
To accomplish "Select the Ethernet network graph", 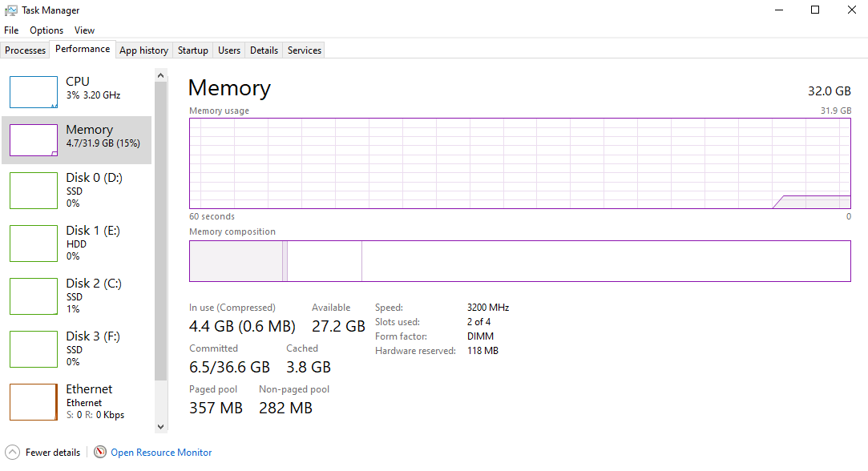I will 34,401.
